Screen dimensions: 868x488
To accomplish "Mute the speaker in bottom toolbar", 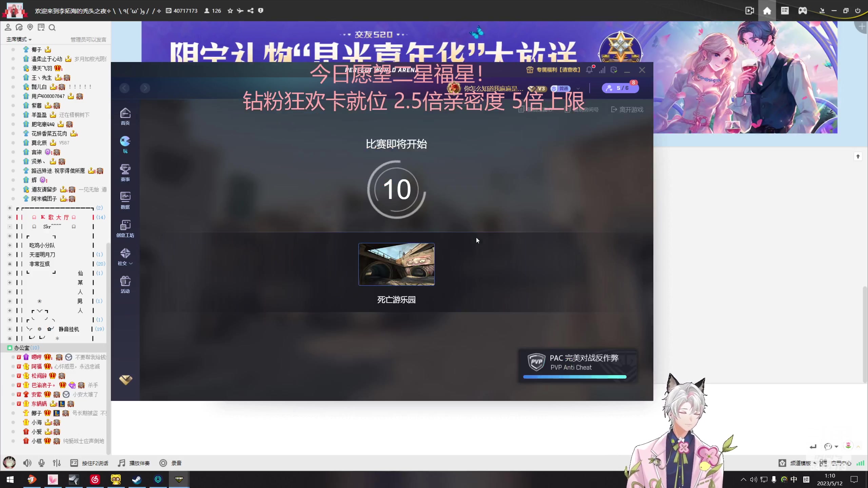I will (x=27, y=463).
